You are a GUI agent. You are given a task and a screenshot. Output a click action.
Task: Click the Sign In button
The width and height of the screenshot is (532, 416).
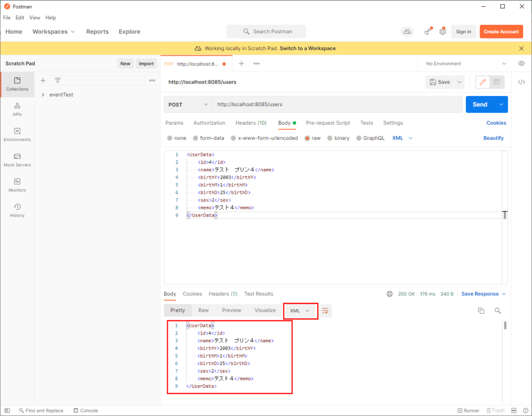[x=463, y=32]
